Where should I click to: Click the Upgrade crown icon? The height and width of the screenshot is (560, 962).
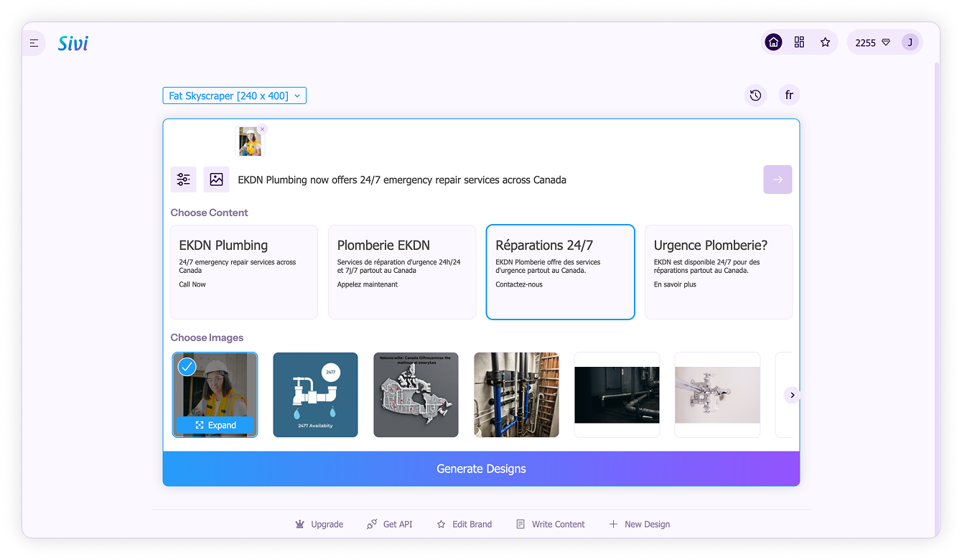pyautogui.click(x=300, y=525)
